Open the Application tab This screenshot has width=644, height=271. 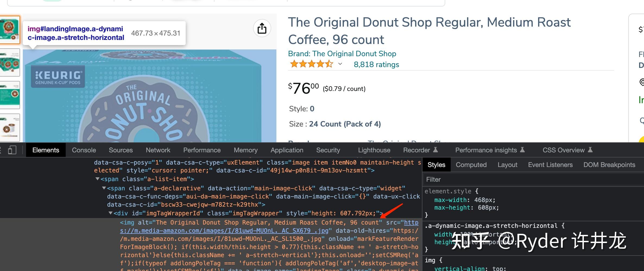(x=287, y=150)
